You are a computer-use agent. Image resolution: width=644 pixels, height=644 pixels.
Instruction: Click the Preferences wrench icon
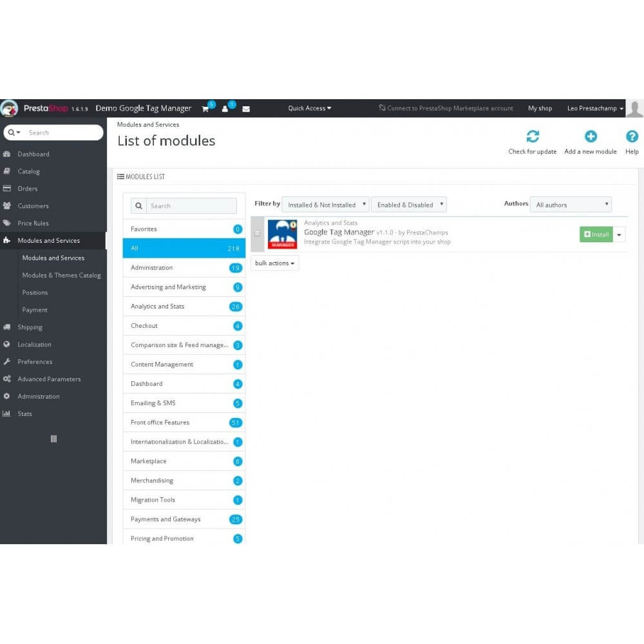click(6, 362)
